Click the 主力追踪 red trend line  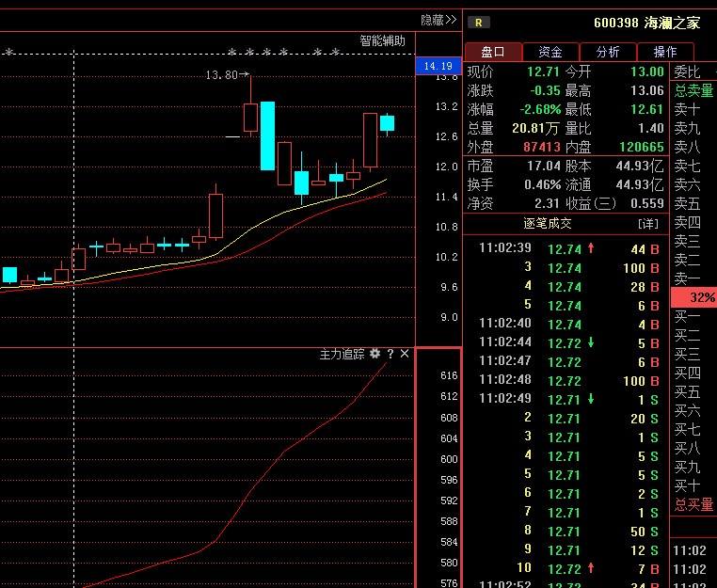pos(282,453)
